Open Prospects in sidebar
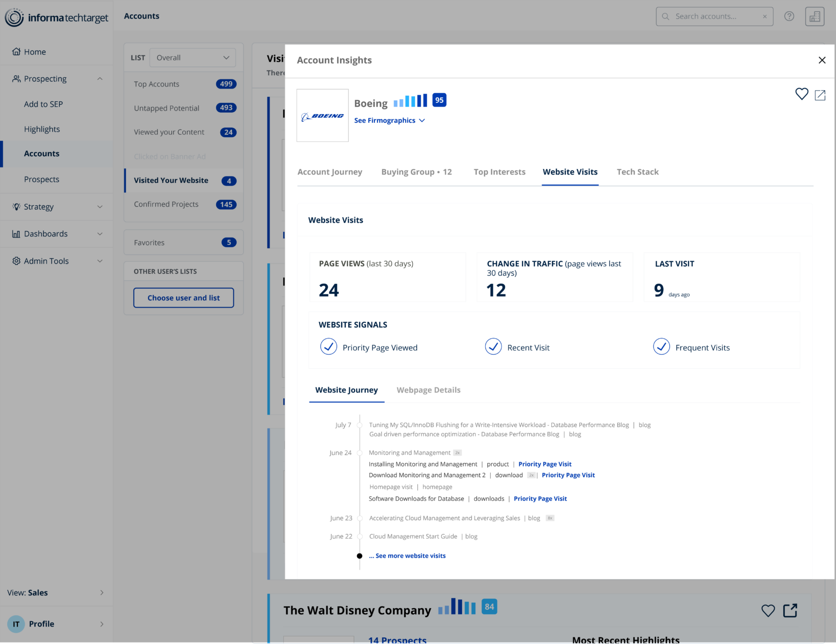The height and width of the screenshot is (644, 836). pos(41,180)
